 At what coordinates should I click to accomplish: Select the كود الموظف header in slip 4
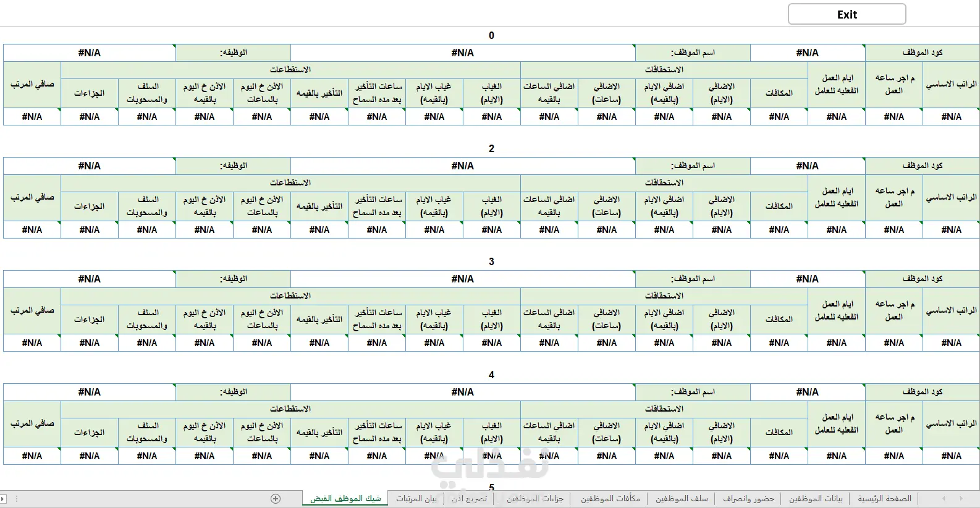click(923, 392)
